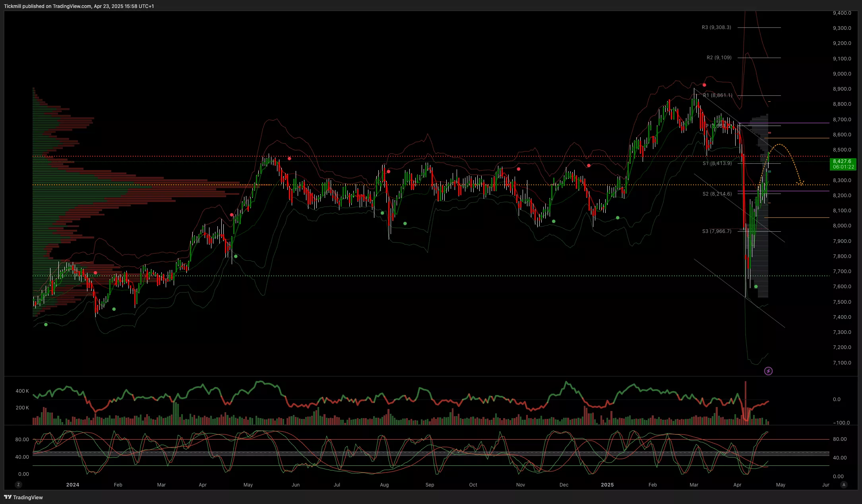The width and height of the screenshot is (862, 504).
Task: Click the red signal dot at March peak
Action: pos(704,85)
